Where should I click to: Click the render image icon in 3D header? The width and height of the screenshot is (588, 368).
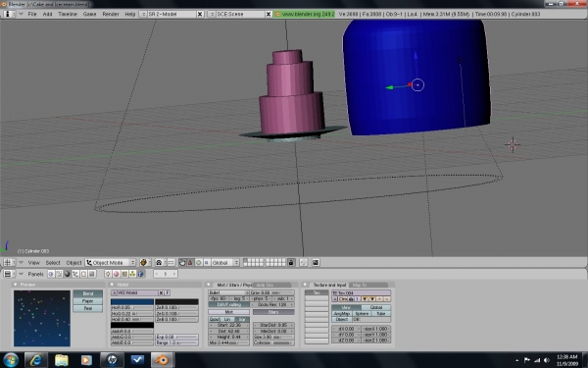click(x=316, y=262)
